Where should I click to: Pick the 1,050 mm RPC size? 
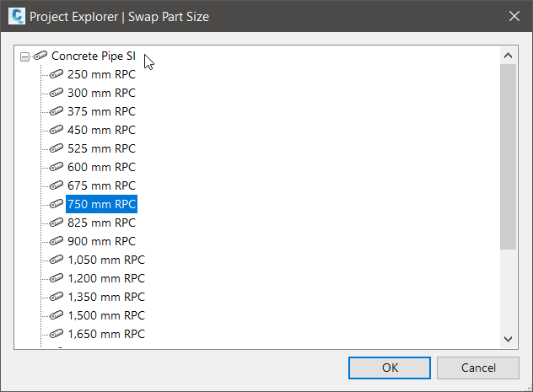point(106,260)
